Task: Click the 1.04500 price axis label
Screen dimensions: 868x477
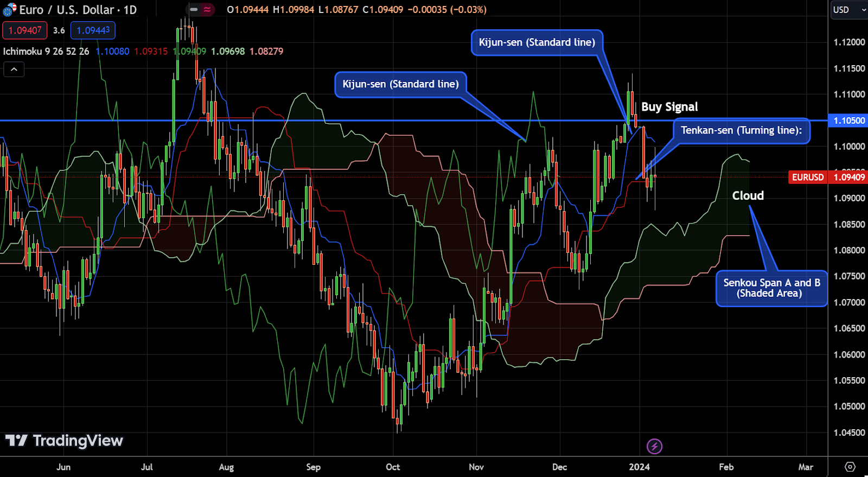Action: coord(849,433)
